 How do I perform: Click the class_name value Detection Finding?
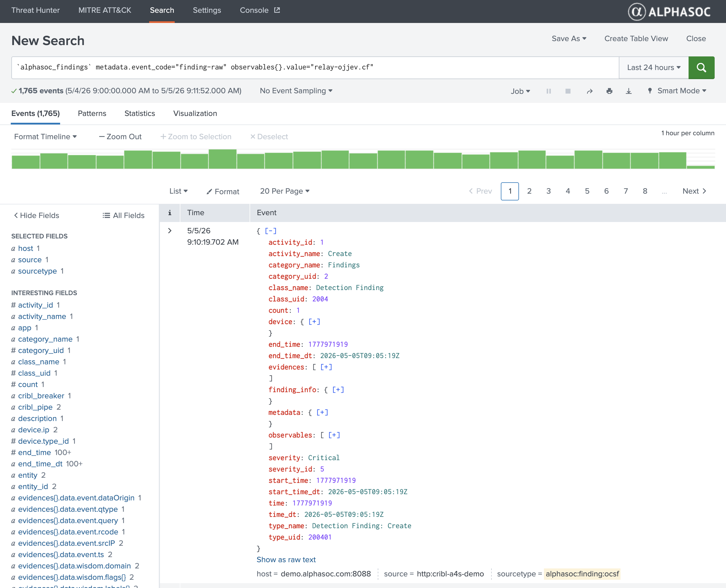click(x=350, y=288)
